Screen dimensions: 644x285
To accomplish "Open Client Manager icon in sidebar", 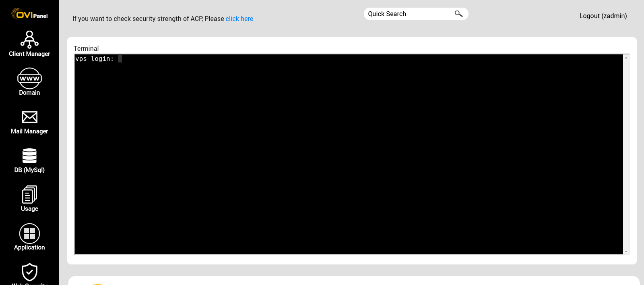I will pyautogui.click(x=29, y=40).
